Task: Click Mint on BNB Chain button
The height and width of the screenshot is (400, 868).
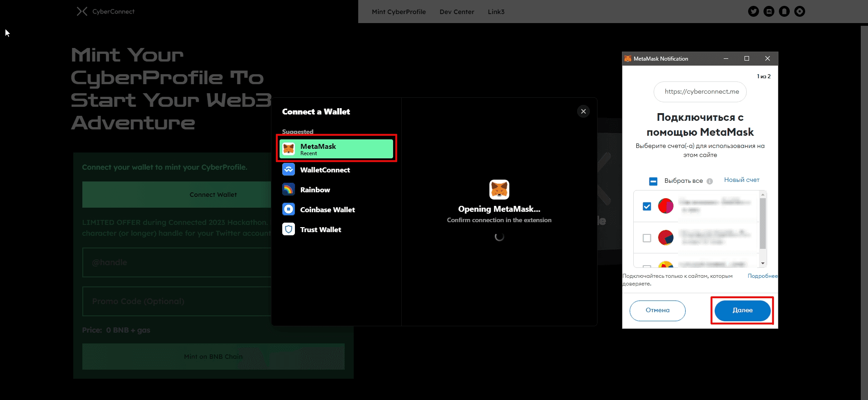Action: point(213,357)
